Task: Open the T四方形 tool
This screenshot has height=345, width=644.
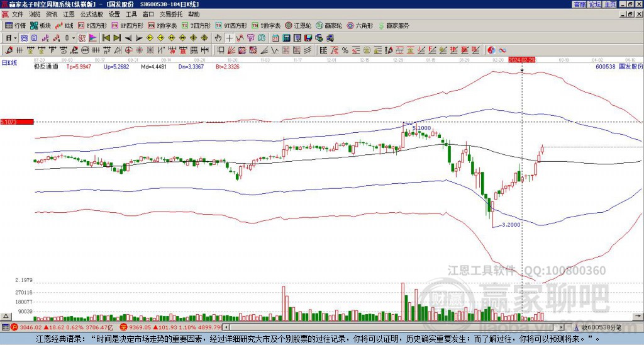Action: (x=196, y=25)
